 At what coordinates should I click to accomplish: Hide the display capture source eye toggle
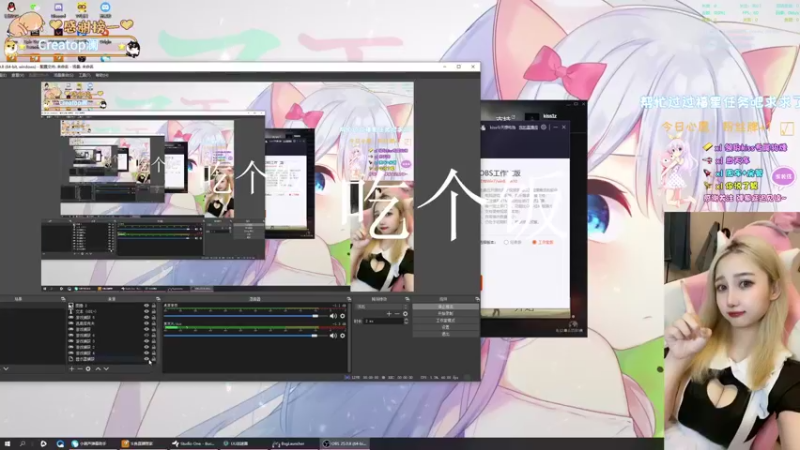(146, 359)
